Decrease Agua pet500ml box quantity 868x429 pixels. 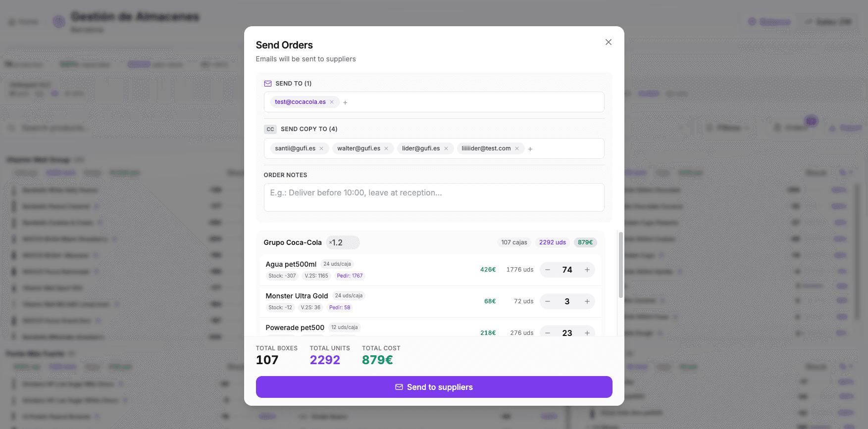[x=548, y=270]
